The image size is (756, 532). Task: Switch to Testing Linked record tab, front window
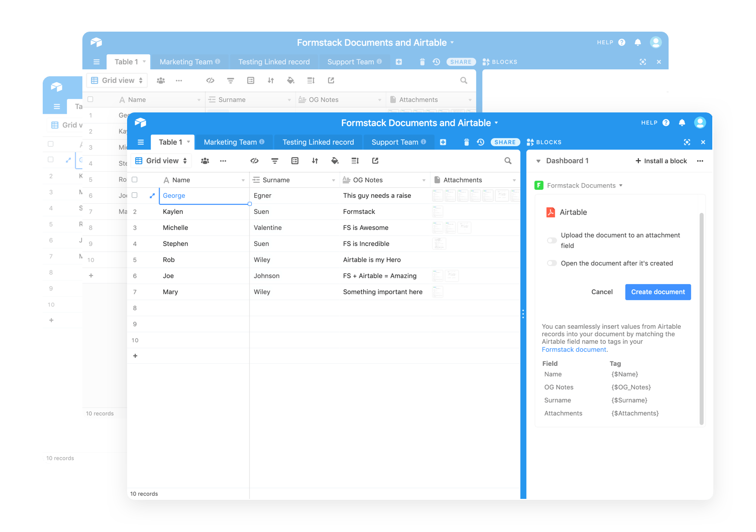pos(318,142)
